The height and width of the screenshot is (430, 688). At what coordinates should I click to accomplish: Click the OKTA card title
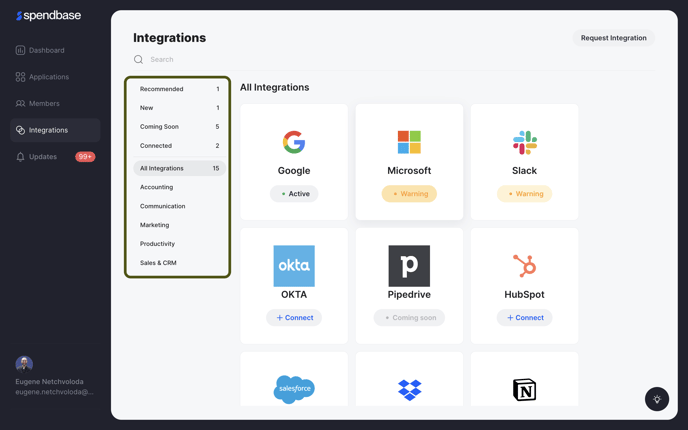(294, 294)
